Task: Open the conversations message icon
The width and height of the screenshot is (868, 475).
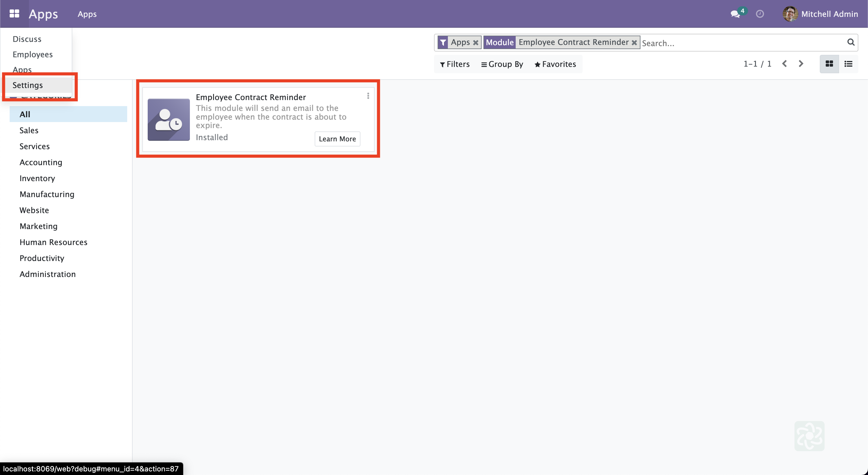Action: click(x=735, y=14)
